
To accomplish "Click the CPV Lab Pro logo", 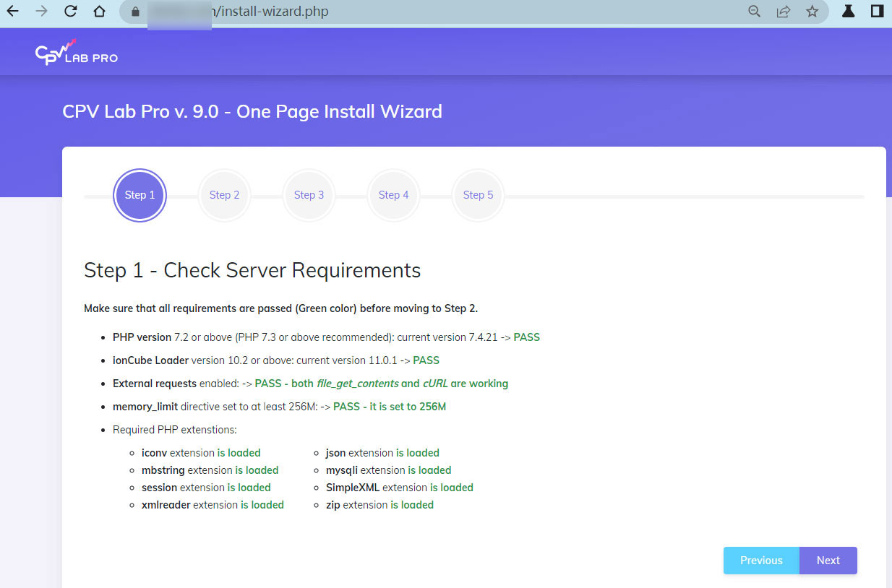I will tap(77, 53).
